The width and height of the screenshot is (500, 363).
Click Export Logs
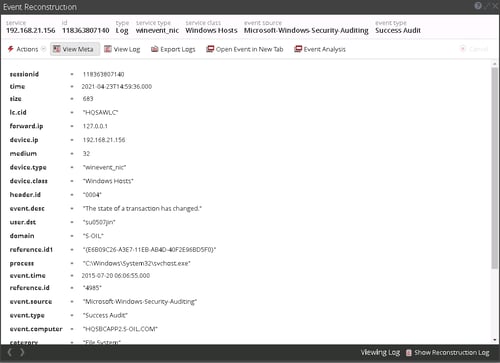point(173,49)
